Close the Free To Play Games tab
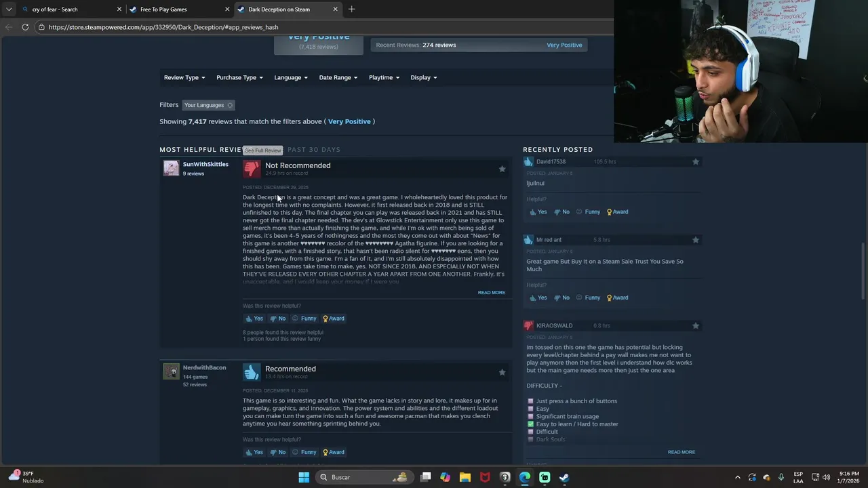The image size is (868, 488). point(227,9)
